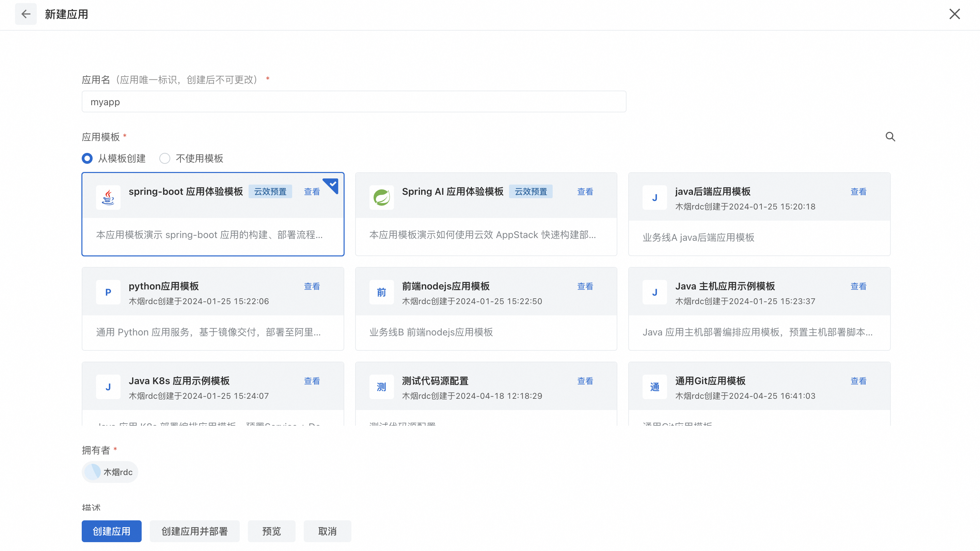Open 查看 for 测试代码源配置
This screenshot has width=980, height=551.
click(x=585, y=381)
